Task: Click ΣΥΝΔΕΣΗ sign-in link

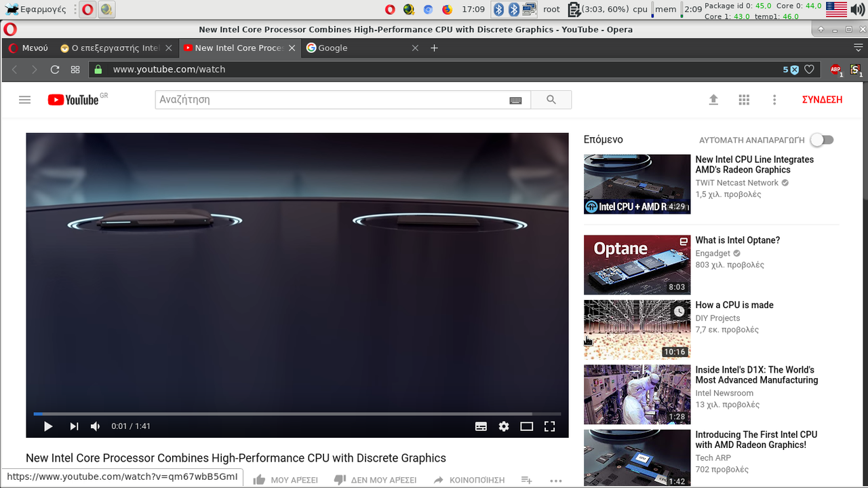Action: click(822, 100)
